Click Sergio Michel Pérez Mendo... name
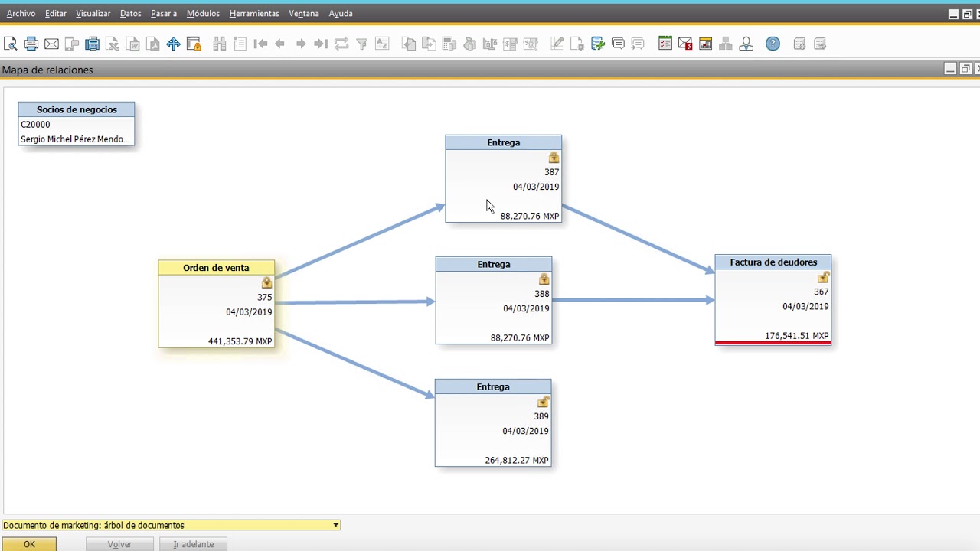Image resolution: width=980 pixels, height=551 pixels. pyautogui.click(x=75, y=139)
